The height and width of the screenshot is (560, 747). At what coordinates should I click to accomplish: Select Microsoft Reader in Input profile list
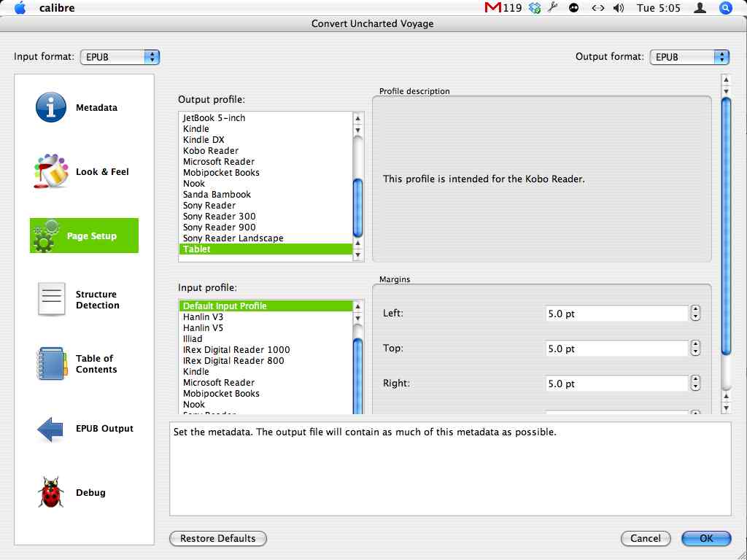tap(266, 382)
